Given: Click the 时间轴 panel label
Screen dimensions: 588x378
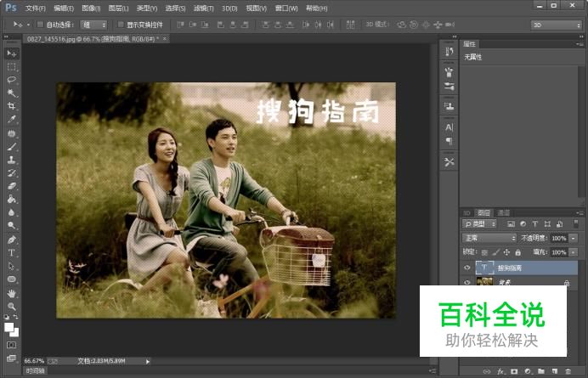Looking at the screenshot, I should pyautogui.click(x=36, y=371).
